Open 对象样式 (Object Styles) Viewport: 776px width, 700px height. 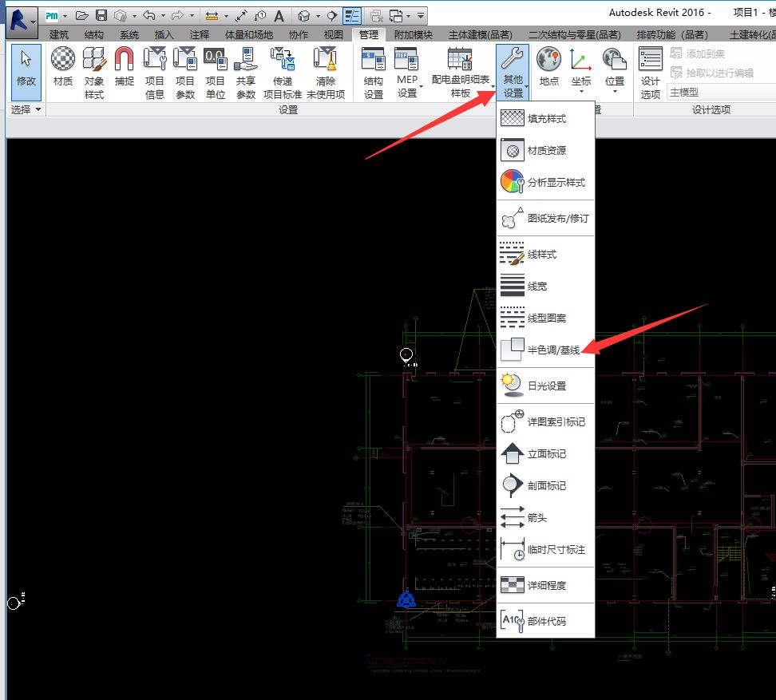point(94,72)
